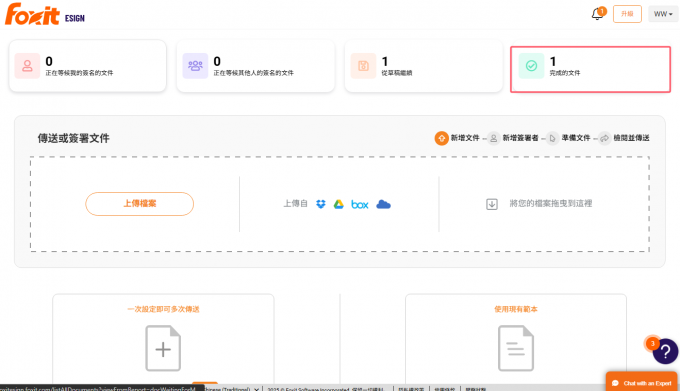Upload from Google Drive
Screen dimensions: 680x391
339,204
